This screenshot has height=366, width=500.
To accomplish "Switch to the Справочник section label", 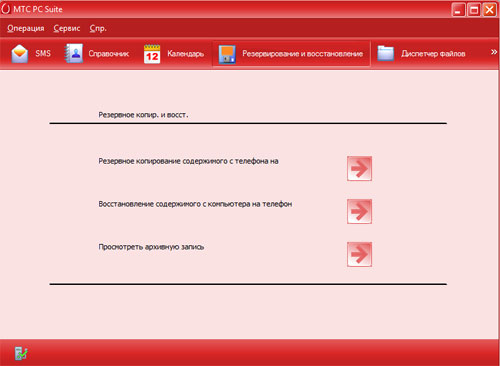I will click(109, 54).
